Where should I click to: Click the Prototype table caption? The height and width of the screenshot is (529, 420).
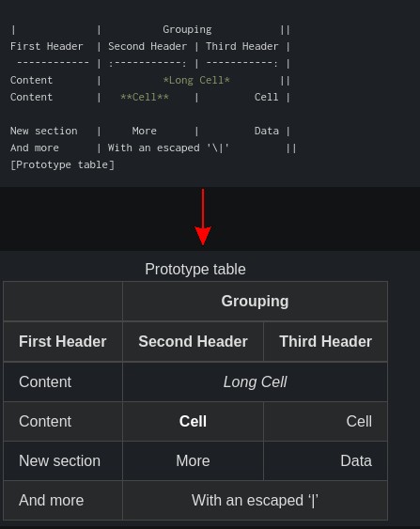coord(195,270)
